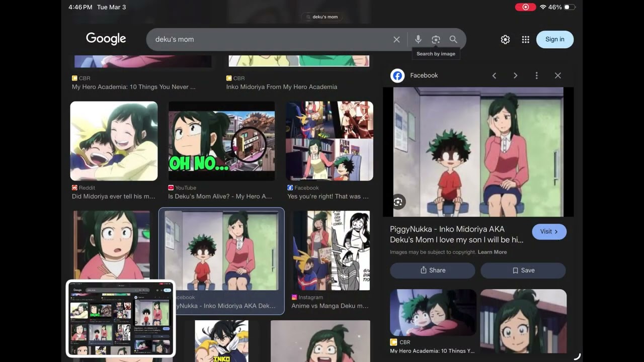
Task: Click bookmark icon inside Save button
Action: tap(515, 270)
